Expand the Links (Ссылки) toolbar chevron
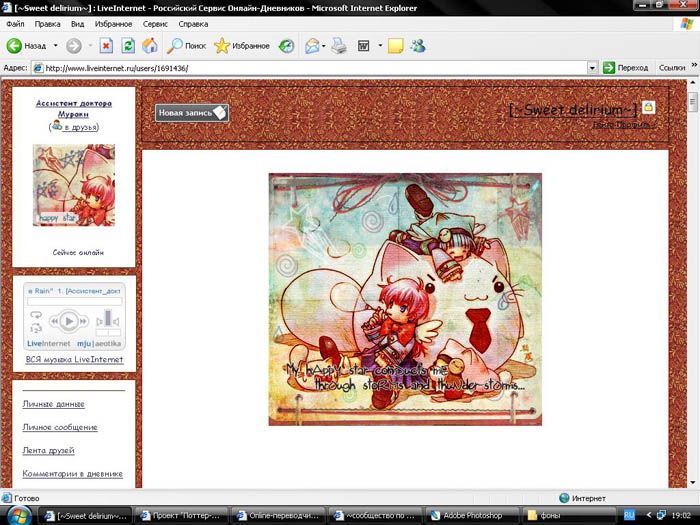 (x=694, y=65)
